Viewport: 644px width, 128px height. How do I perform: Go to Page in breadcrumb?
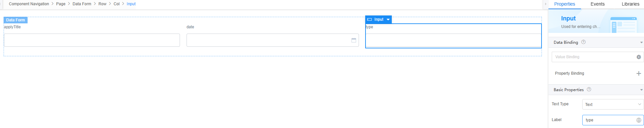[61, 4]
